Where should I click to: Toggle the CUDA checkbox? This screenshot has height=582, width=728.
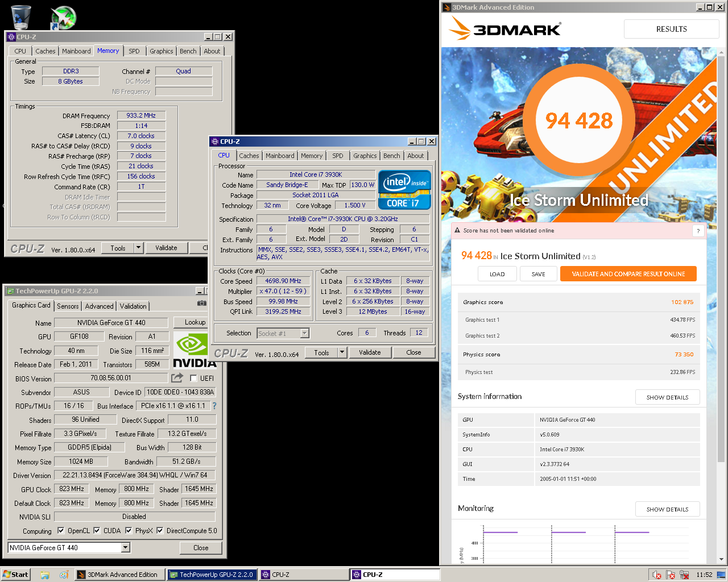point(97,531)
